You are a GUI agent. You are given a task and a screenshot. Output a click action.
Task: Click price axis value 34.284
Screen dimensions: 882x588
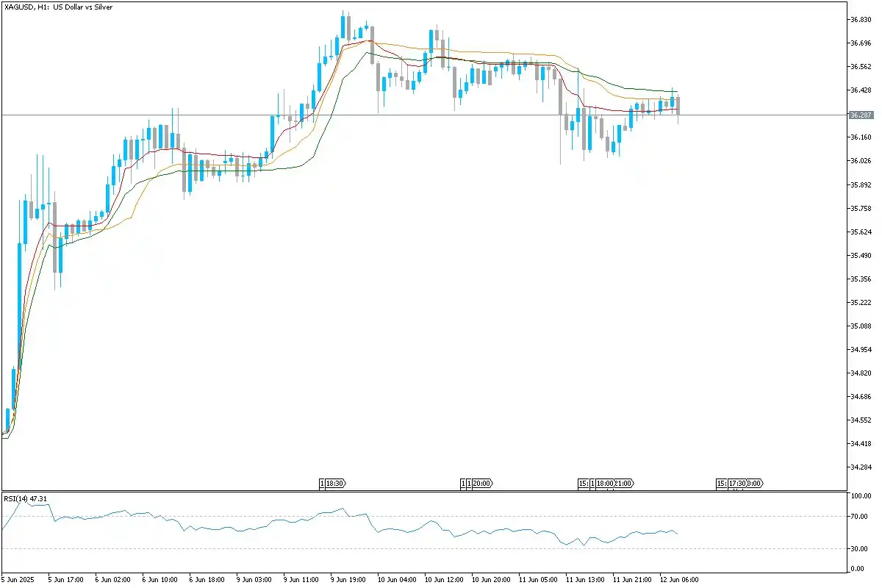click(861, 467)
